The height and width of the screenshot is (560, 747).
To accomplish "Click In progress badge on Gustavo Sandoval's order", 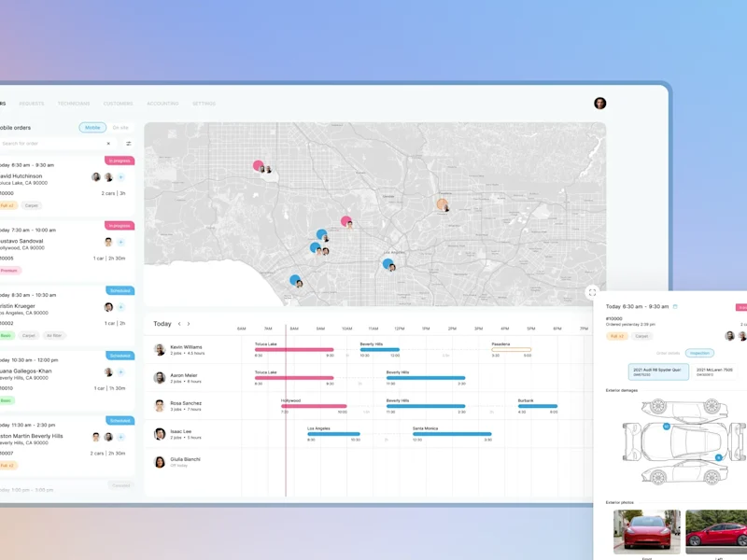I will tap(120, 226).
